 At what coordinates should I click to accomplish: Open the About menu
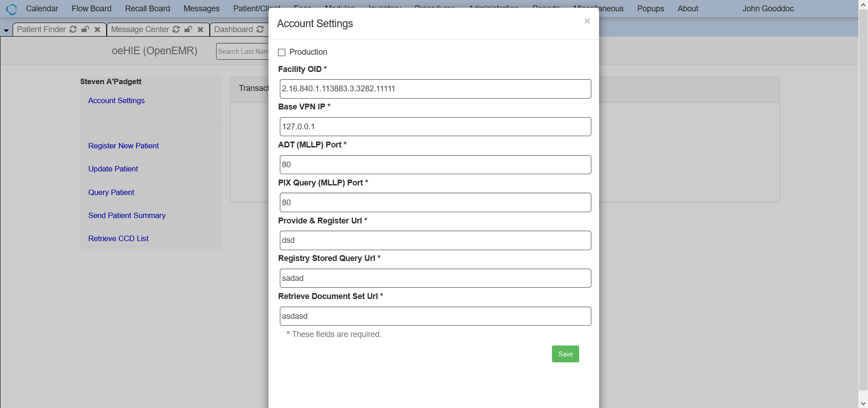688,9
